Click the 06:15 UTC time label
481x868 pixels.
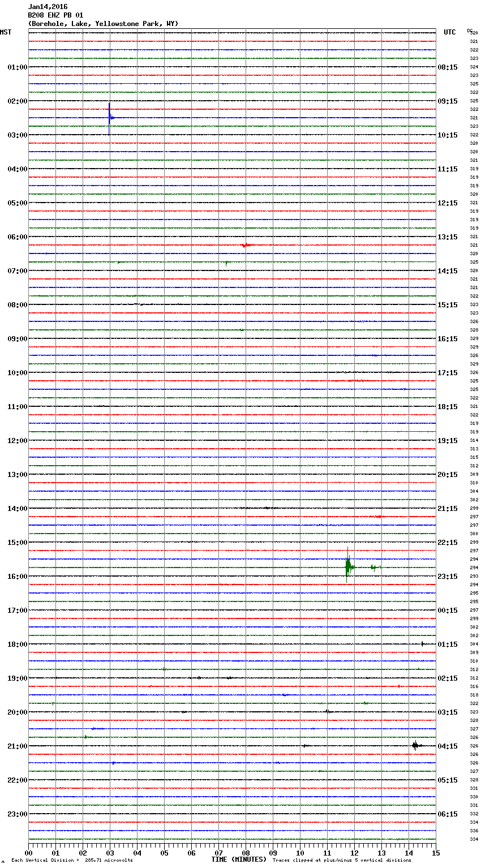[x=448, y=814]
